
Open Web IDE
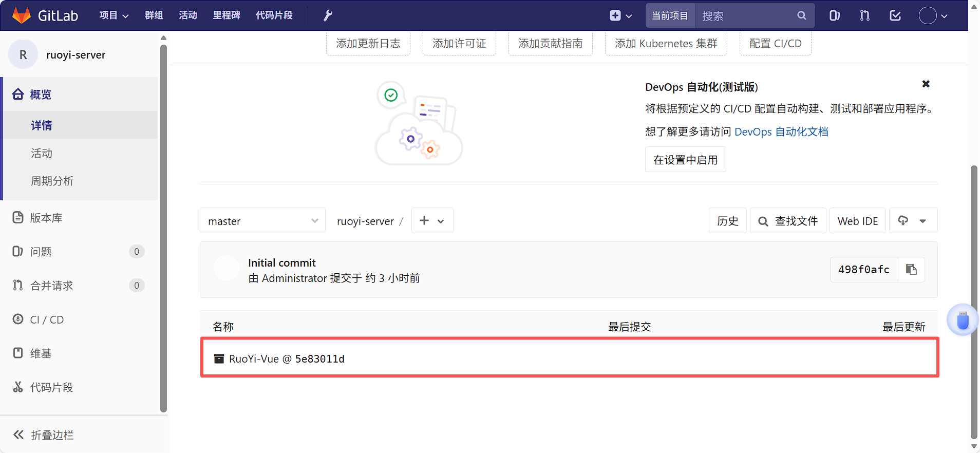(857, 221)
